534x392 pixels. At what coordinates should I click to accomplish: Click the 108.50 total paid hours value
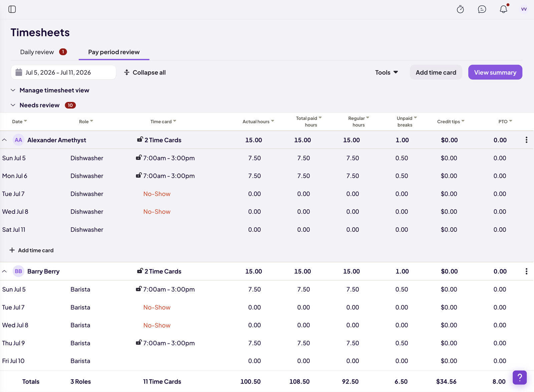click(299, 382)
